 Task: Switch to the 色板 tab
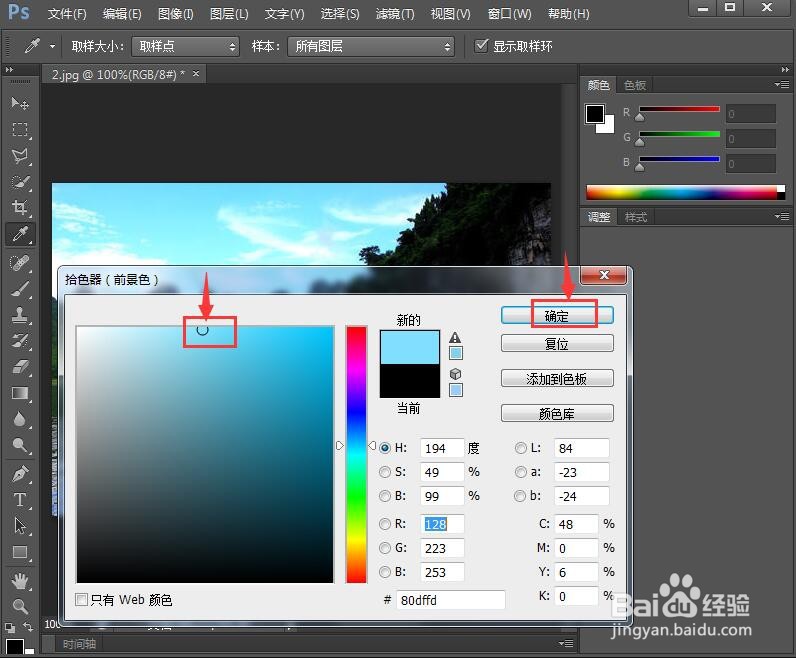point(635,85)
